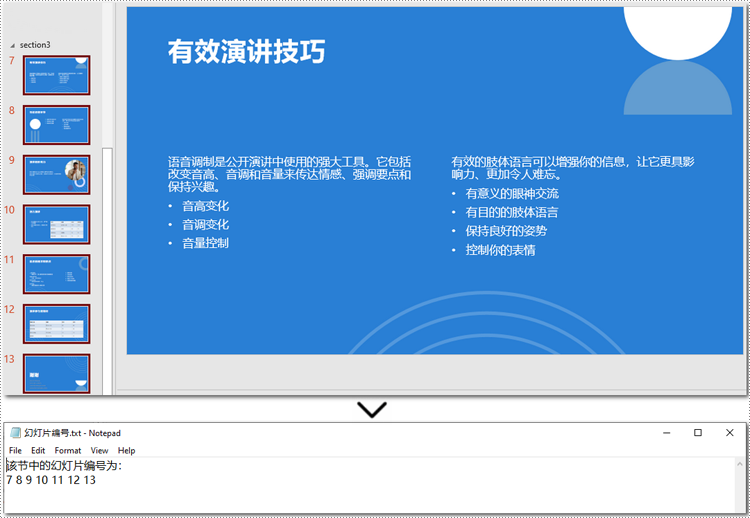750x518 pixels.
Task: Click the paragraph starting 语音调制是公开演讲
Action: point(289,174)
